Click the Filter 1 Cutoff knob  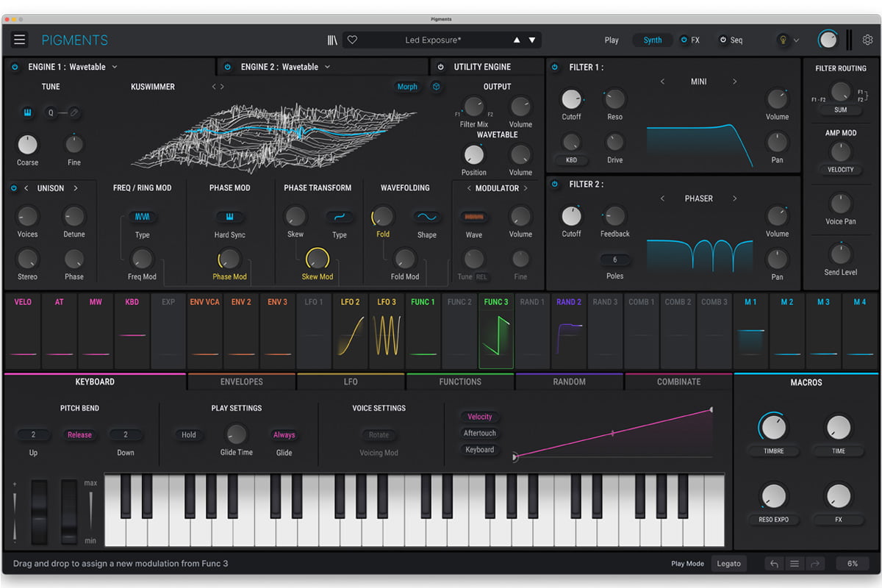[571, 99]
